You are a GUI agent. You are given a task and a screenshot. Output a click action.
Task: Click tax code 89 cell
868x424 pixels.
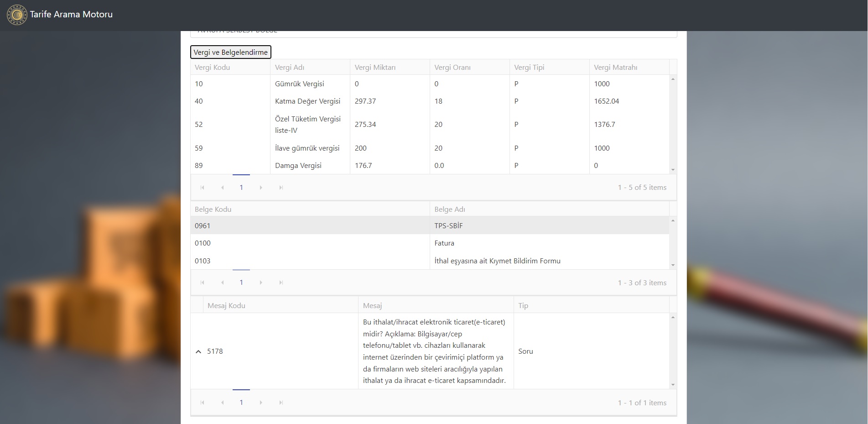pos(230,166)
